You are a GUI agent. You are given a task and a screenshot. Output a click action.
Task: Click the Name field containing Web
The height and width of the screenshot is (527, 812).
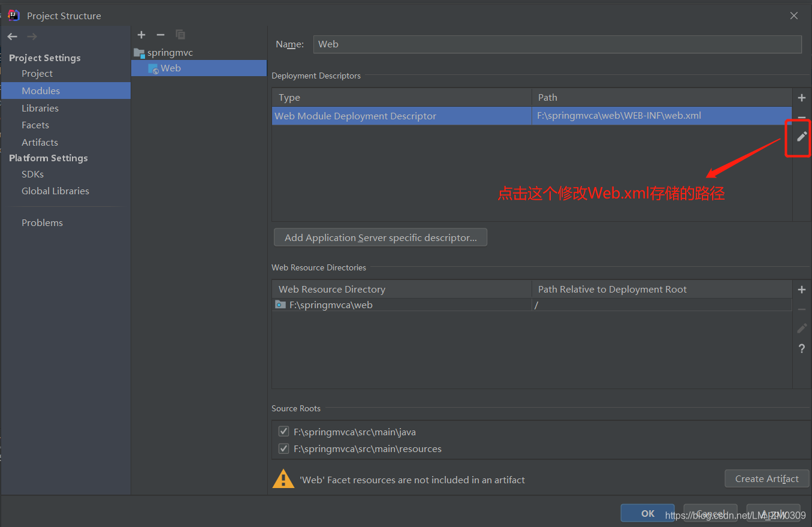557,44
